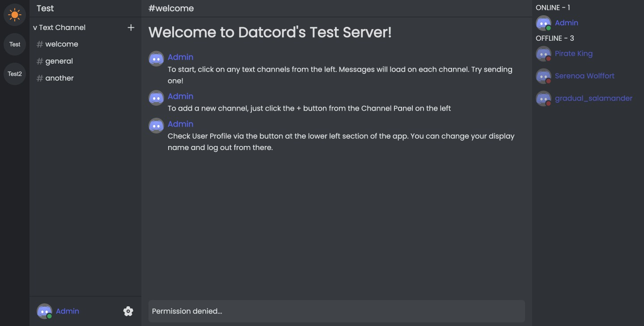
Task: Click Pirate King's avatar in the members list
Action: click(543, 53)
